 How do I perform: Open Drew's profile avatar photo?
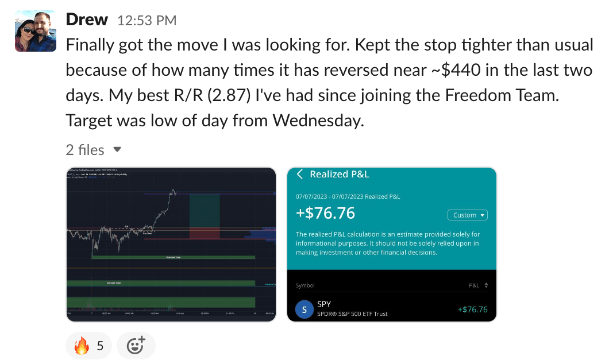[x=36, y=30]
